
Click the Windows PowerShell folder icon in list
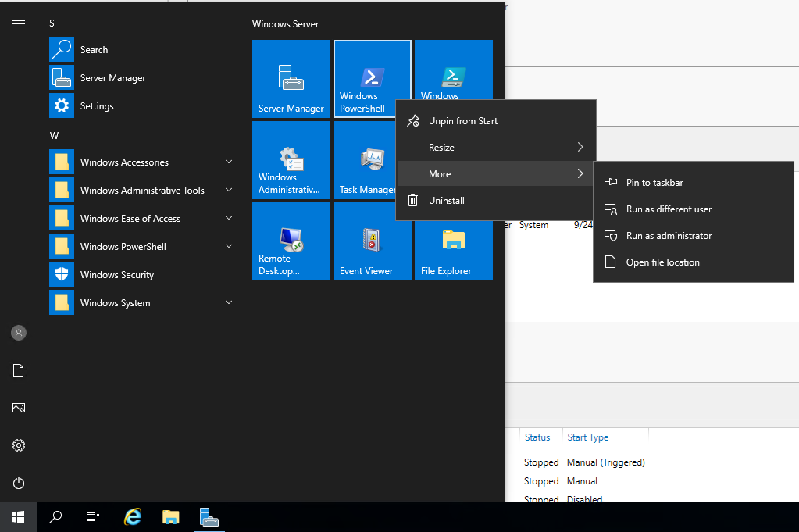[62, 246]
